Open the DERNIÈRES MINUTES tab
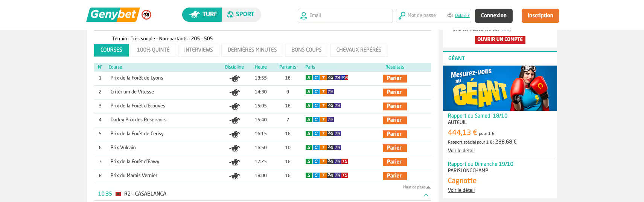Image resolution: width=644 pixels, height=202 pixels. pos(252,50)
